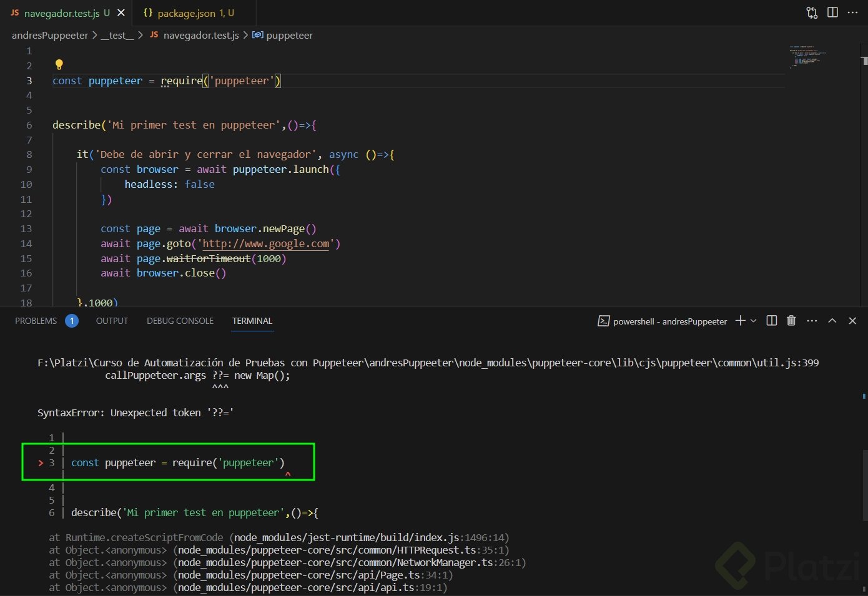This screenshot has height=596, width=868.
Task: Open the google.com URL link in code
Action: (266, 244)
